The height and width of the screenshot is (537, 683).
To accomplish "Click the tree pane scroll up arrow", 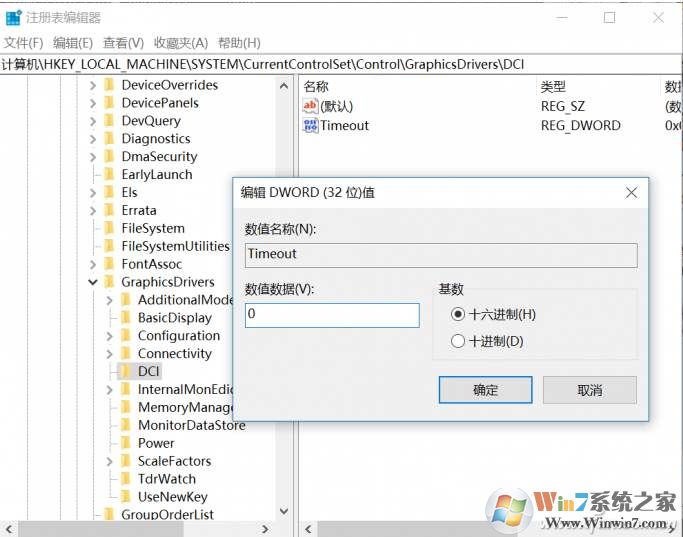I will 284,86.
